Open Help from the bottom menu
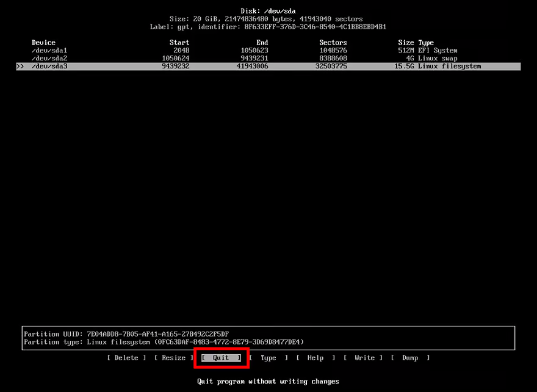537x392 pixels. point(315,358)
